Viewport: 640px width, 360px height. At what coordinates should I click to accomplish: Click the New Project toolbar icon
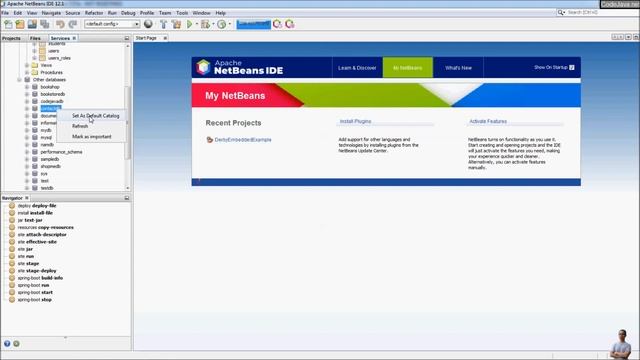[20, 24]
